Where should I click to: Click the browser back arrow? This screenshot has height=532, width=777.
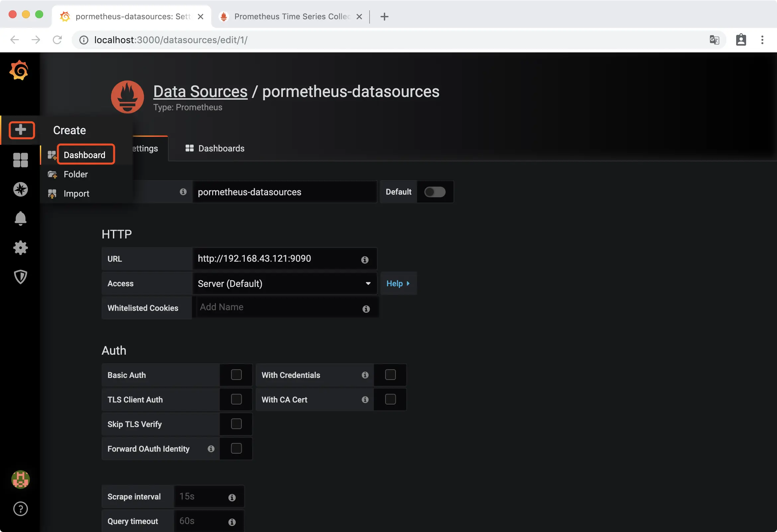point(15,40)
